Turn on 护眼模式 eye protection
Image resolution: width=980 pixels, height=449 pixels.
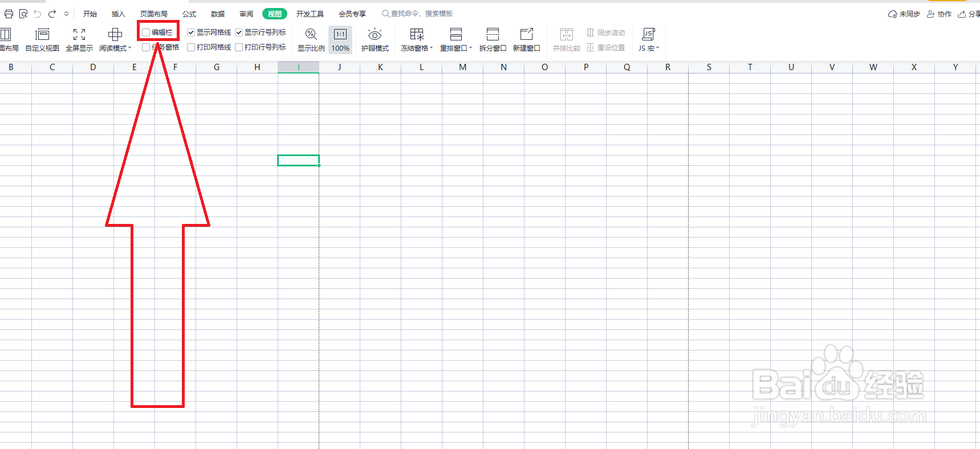coord(375,40)
